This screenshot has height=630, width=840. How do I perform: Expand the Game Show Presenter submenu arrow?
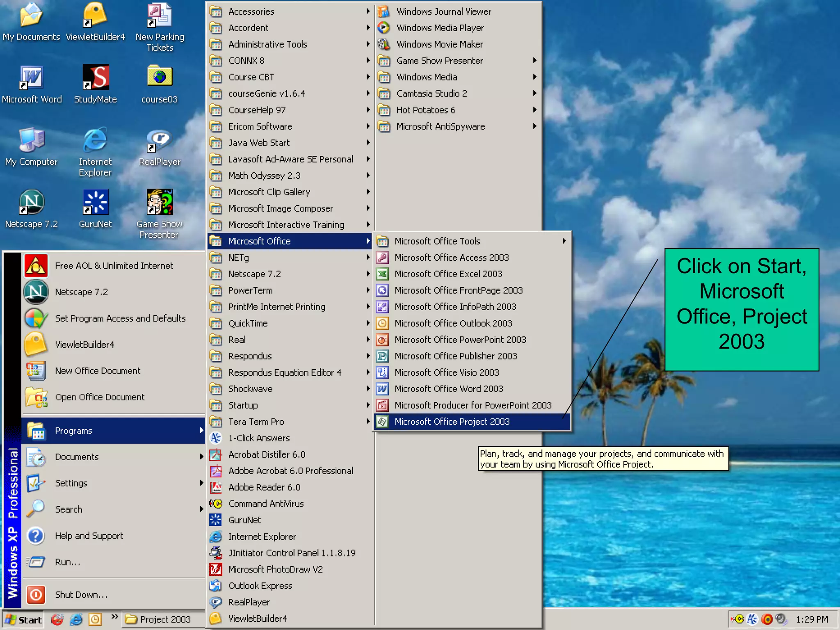coord(534,61)
